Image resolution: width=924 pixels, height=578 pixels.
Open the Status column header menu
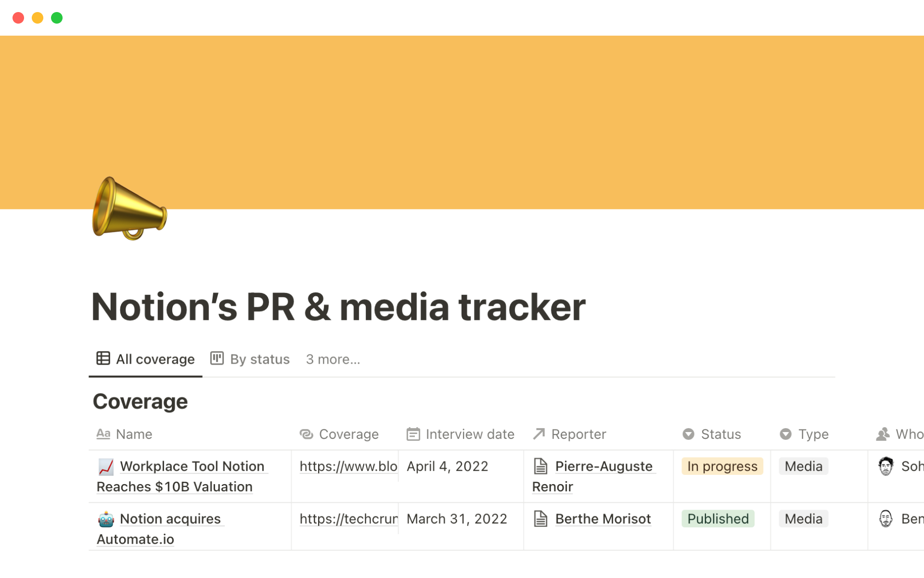(720, 434)
